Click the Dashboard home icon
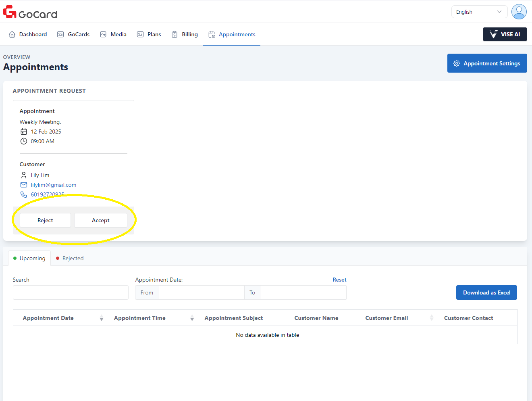The height and width of the screenshot is (401, 532). [12, 34]
